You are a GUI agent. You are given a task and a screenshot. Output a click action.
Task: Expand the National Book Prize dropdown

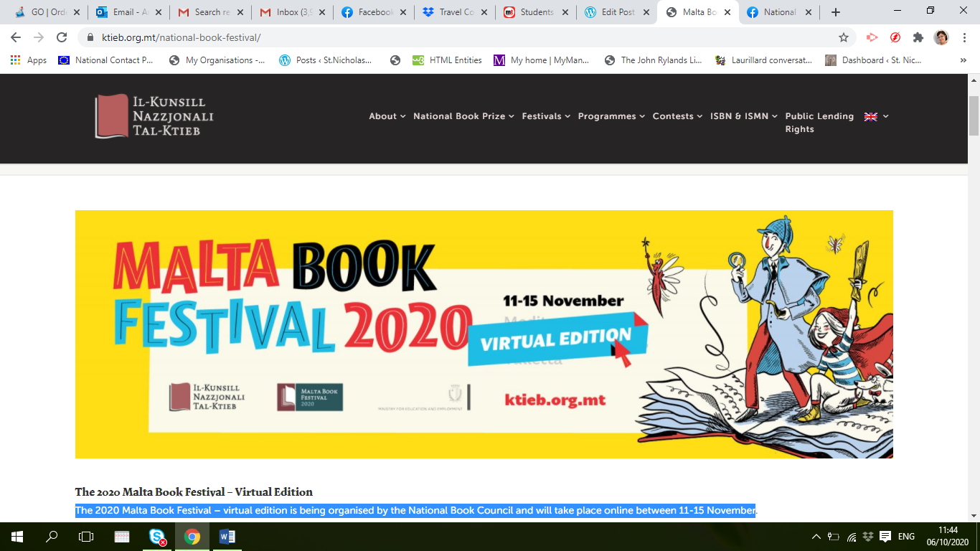tap(463, 116)
